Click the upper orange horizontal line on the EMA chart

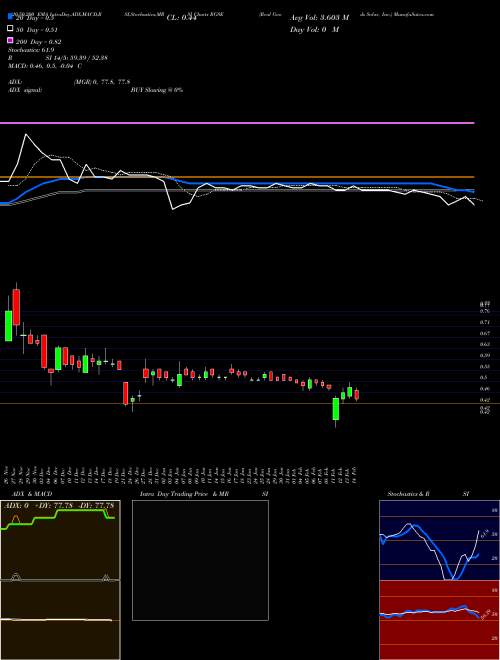[237, 177]
